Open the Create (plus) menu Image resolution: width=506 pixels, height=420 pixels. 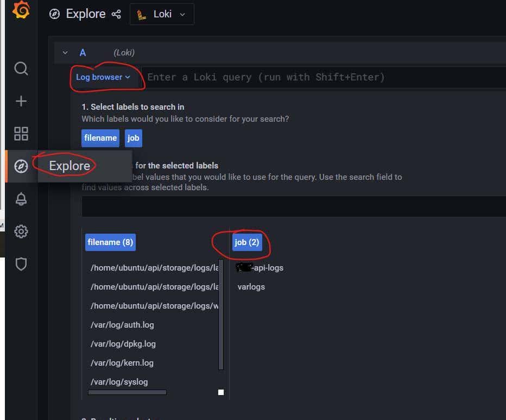point(21,101)
